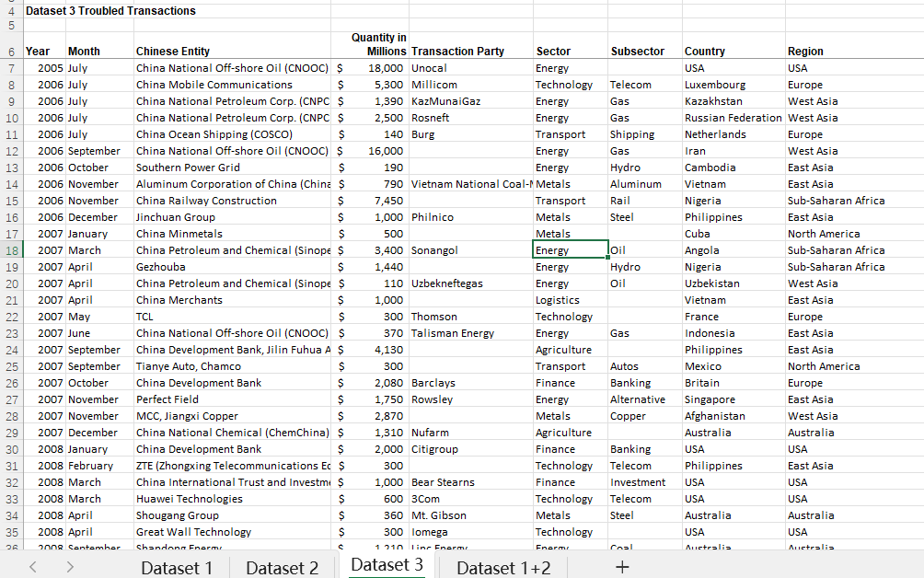Select the Singapore country cell
The width and height of the screenshot is (924, 578).
(733, 399)
